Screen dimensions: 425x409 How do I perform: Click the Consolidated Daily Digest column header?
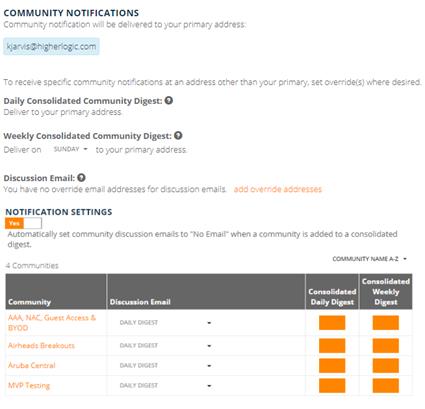point(332,292)
